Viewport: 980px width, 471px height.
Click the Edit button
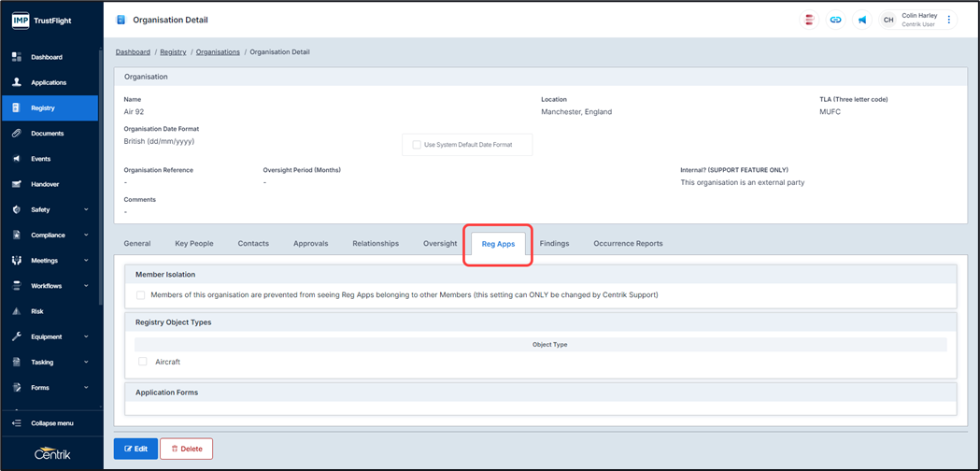pos(135,449)
